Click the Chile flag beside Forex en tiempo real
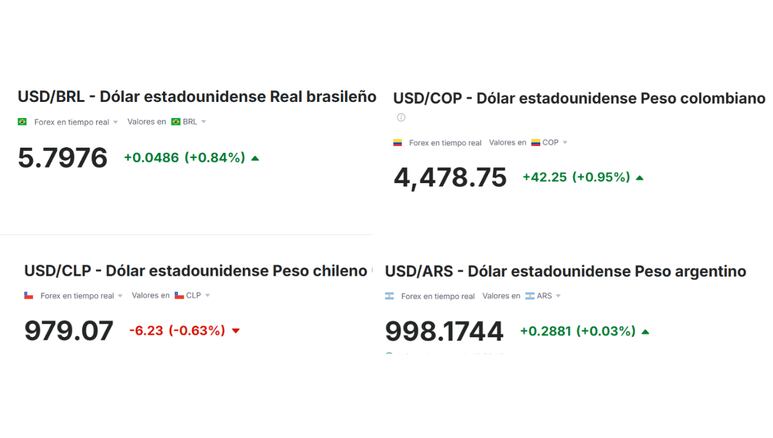 pyautogui.click(x=29, y=295)
